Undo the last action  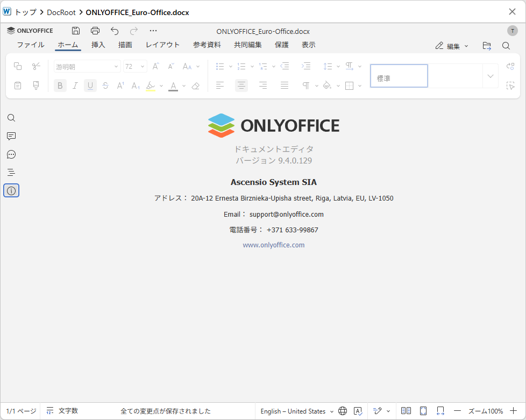[115, 31]
